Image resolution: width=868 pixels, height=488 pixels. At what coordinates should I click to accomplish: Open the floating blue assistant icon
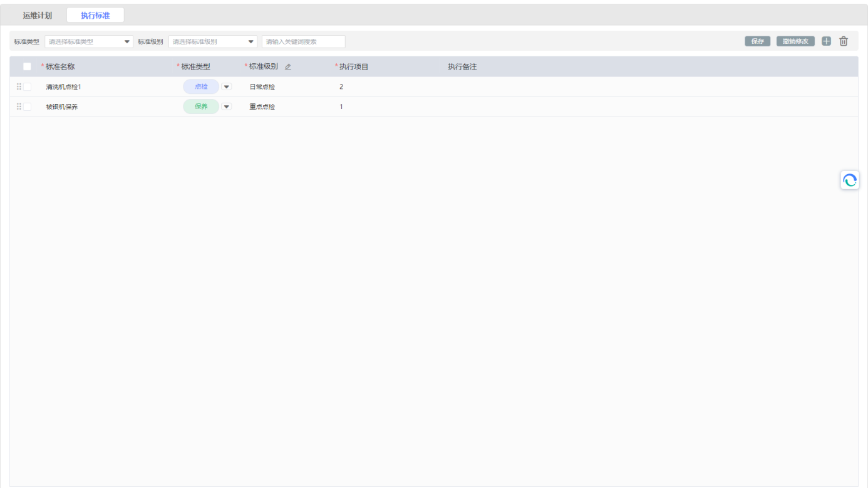click(850, 180)
